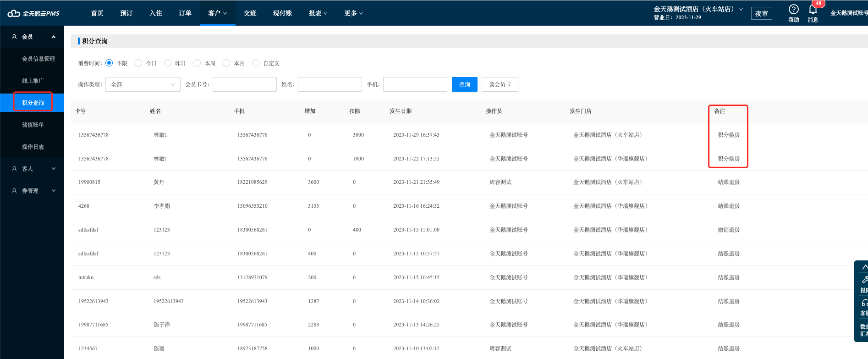This screenshot has width=868, height=359.
Task: Go to 首页 in top navigation
Action: (x=97, y=13)
